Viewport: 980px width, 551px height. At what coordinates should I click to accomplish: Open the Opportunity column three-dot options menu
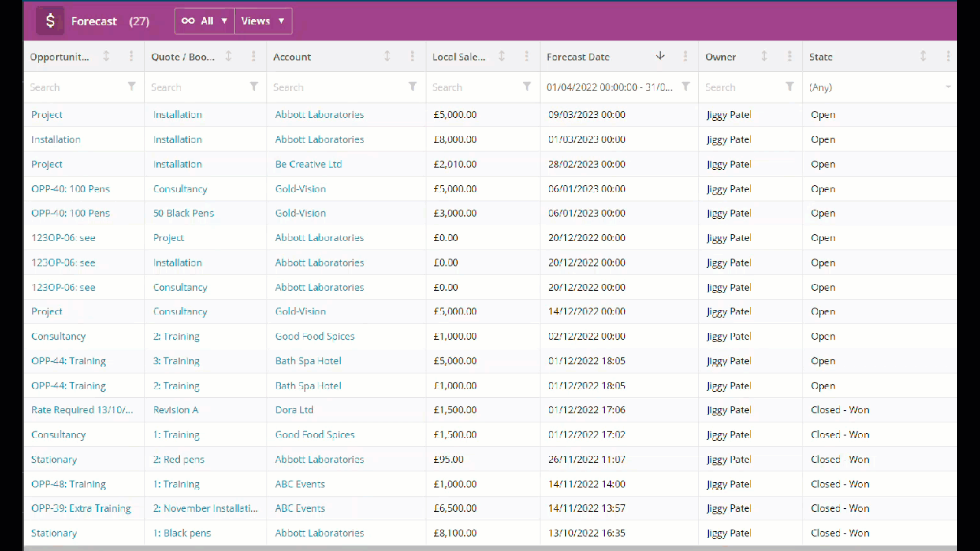pos(132,56)
